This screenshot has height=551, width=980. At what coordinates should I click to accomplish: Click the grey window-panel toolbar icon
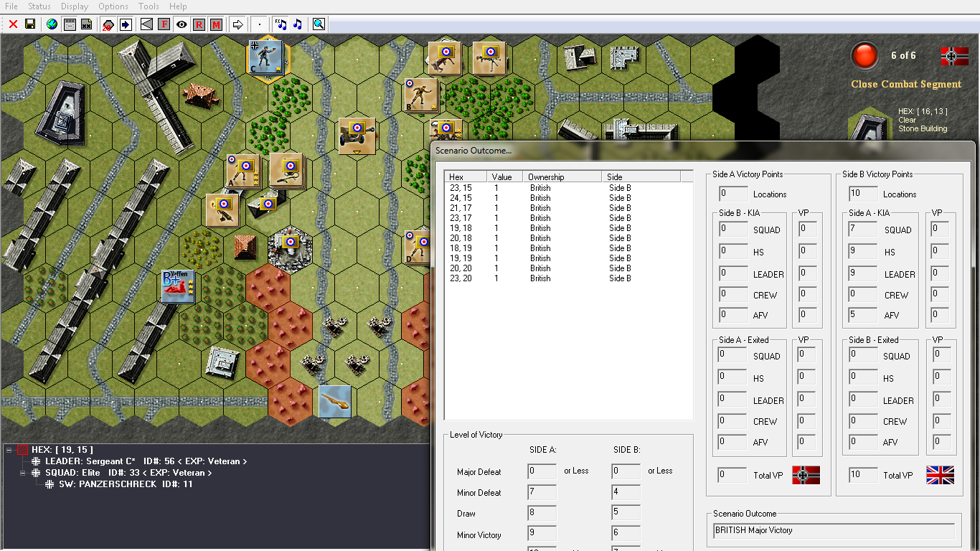coord(70,24)
